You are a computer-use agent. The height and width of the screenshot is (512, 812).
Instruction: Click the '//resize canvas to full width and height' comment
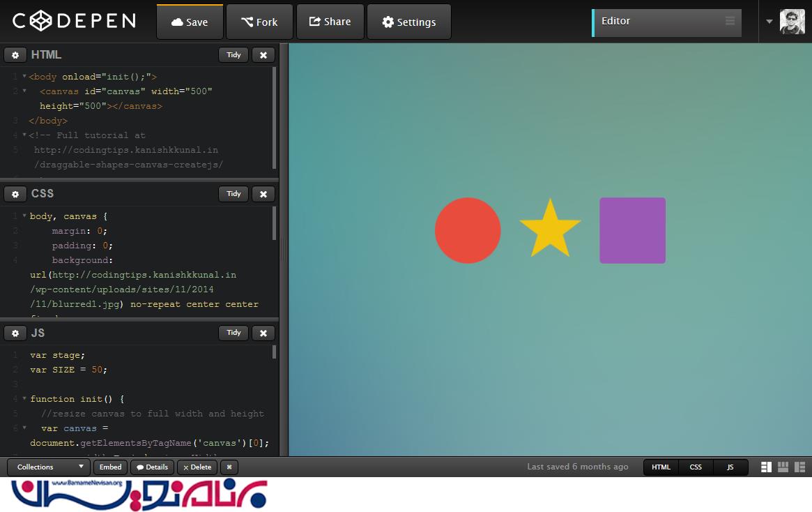(153, 414)
